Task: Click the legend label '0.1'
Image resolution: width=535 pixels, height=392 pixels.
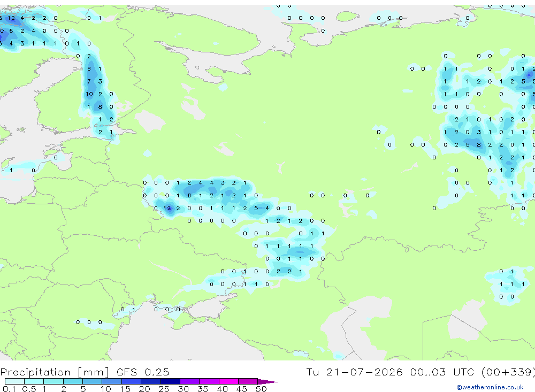Action: (x=9, y=389)
